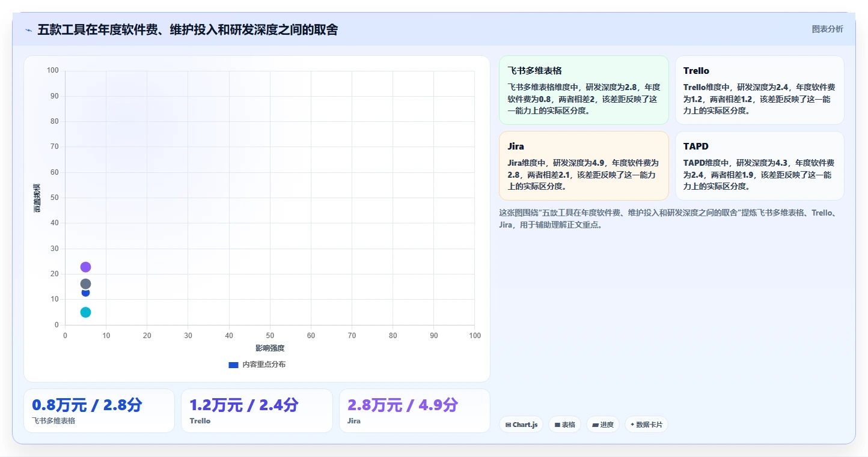This screenshot has height=457, width=868.
Task: Toggle the 内容重点分布 legend label
Action: [x=264, y=365]
